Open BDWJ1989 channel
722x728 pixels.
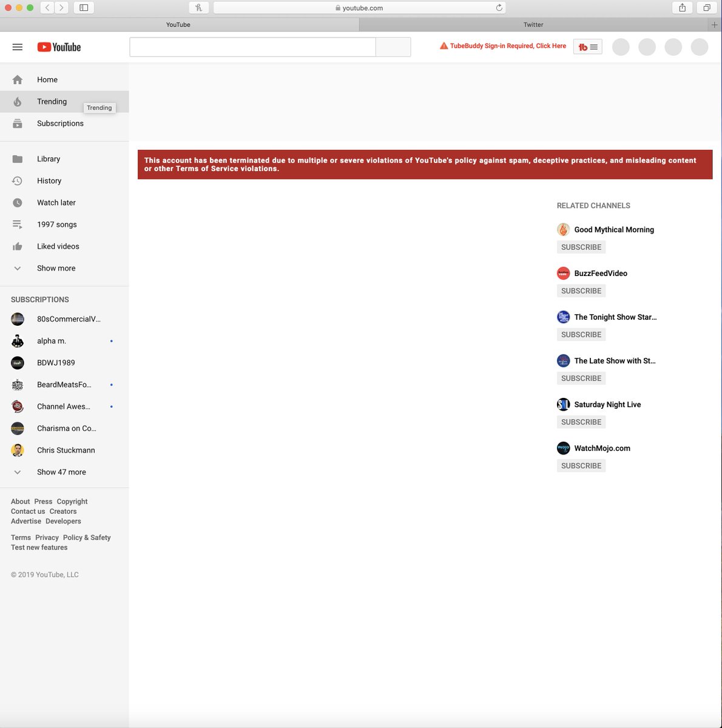(64, 363)
